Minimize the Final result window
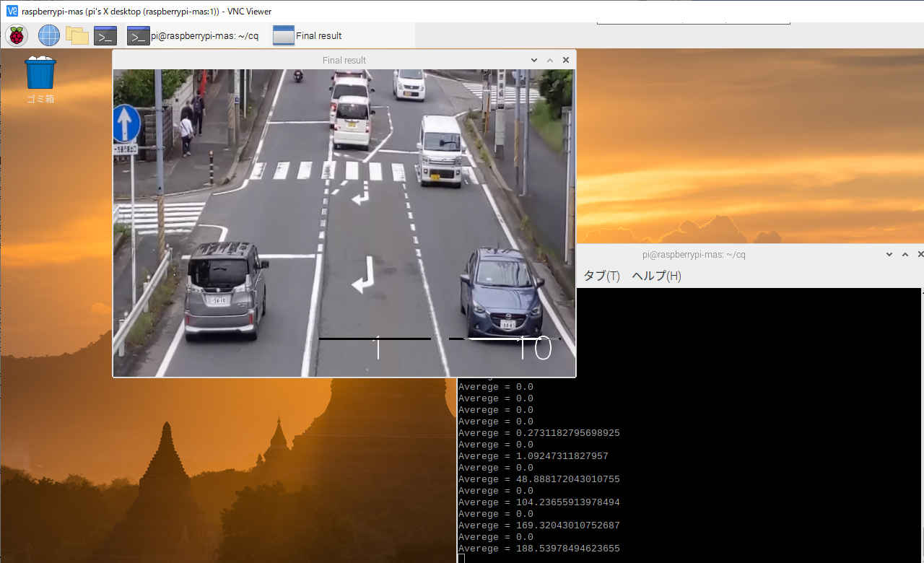This screenshot has width=924, height=563. pyautogui.click(x=534, y=60)
